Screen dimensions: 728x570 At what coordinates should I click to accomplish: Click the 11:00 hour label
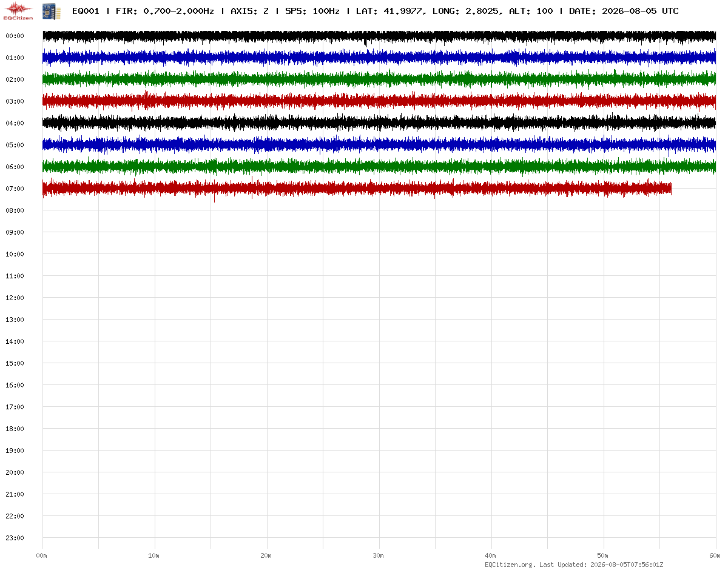coord(15,276)
